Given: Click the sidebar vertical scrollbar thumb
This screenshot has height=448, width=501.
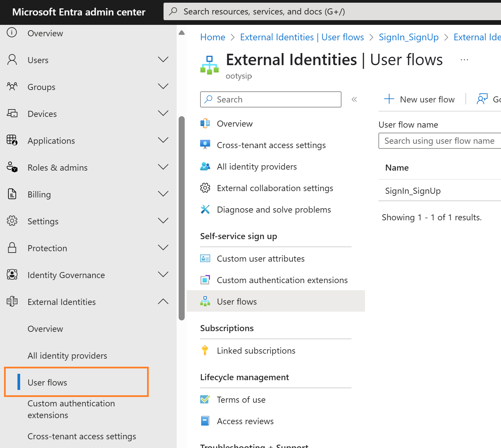Looking at the screenshot, I should tap(182, 218).
